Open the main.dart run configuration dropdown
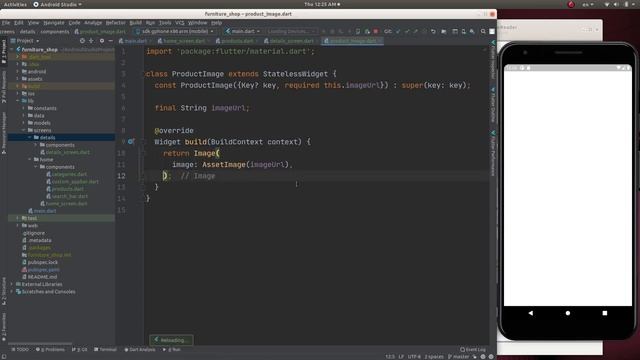This screenshot has height=360, width=640. [x=243, y=31]
